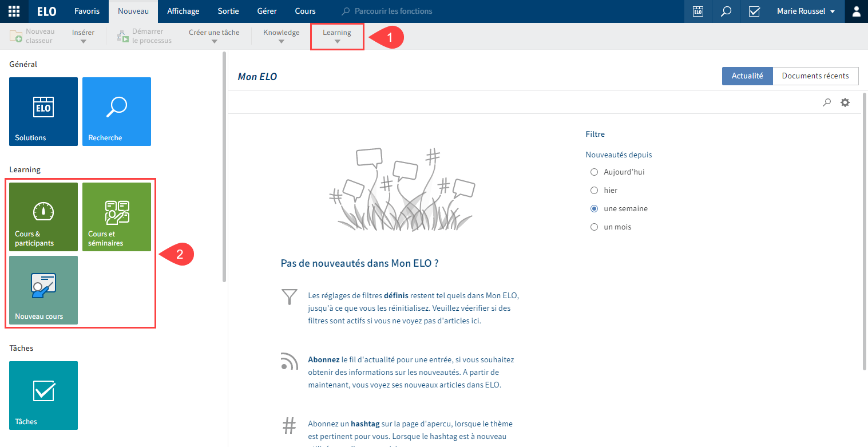
Task: Click Pas de nouveautés dans Mon ELO heading
Action: (x=359, y=264)
